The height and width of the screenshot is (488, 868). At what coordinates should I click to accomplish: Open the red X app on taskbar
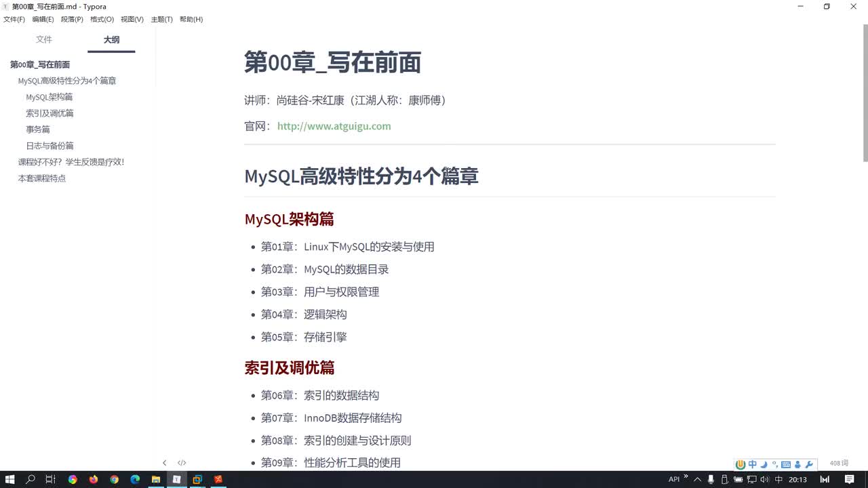pos(218,479)
